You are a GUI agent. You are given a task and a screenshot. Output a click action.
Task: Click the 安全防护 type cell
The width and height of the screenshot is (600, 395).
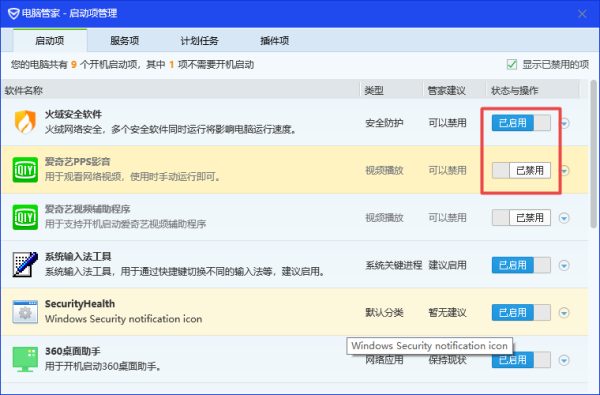click(384, 123)
